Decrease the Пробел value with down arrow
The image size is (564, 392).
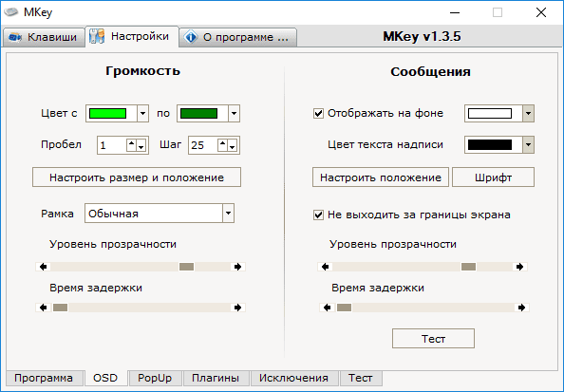point(141,145)
